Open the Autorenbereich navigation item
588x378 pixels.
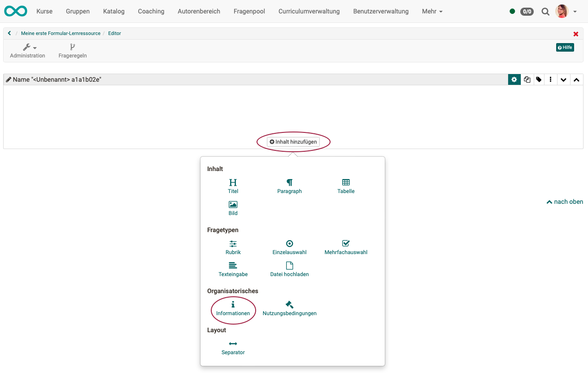click(199, 11)
